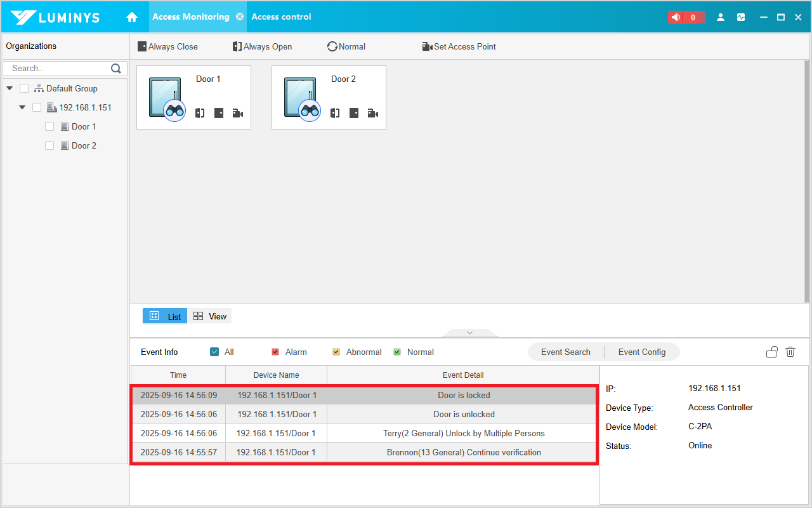Click the unlock padlock icon in Event Info
812x508 pixels.
click(x=771, y=352)
